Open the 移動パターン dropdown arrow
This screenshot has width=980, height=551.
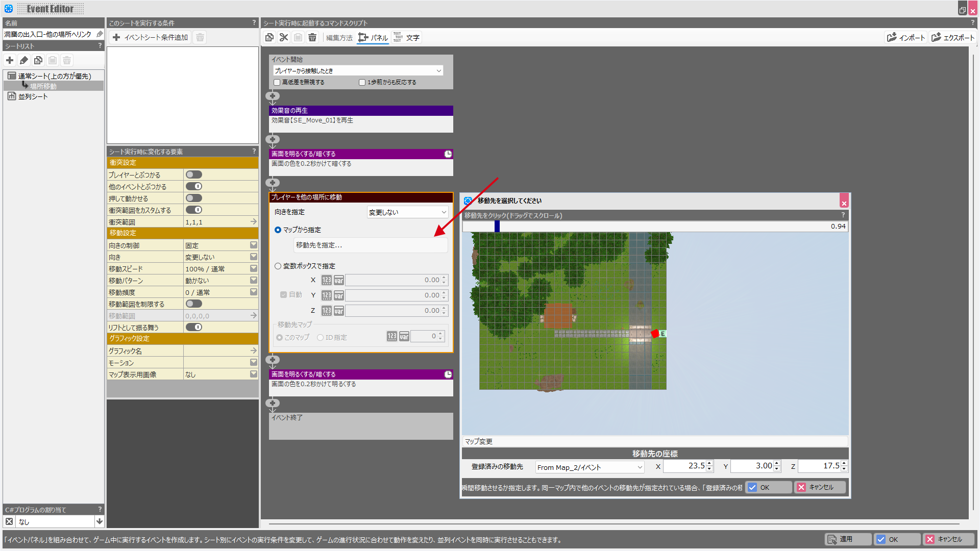[x=254, y=281]
